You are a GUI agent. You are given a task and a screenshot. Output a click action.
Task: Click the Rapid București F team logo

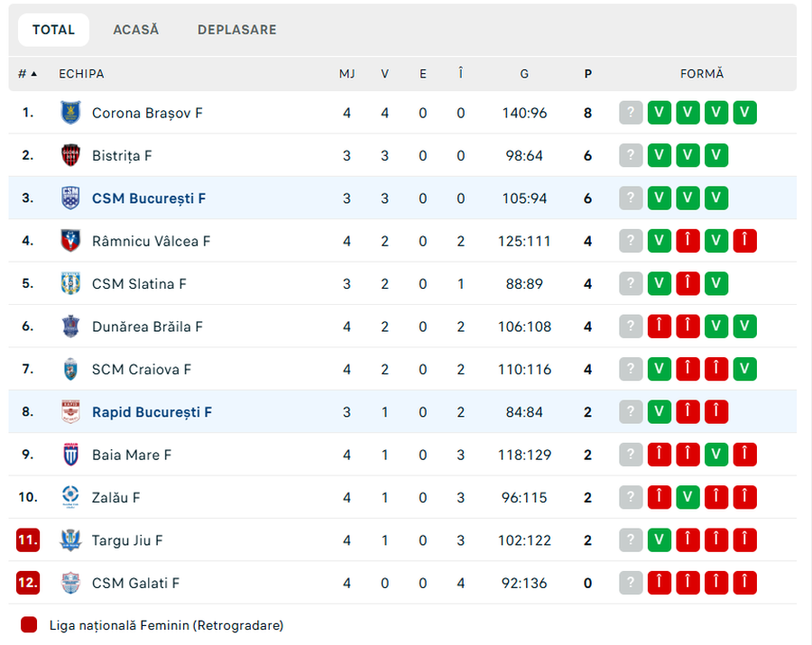click(70, 412)
